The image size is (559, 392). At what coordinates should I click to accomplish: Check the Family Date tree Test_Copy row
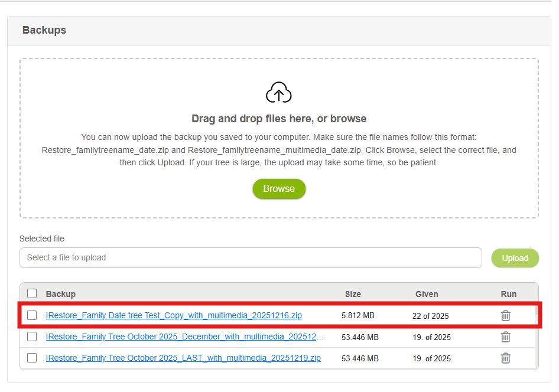32,315
